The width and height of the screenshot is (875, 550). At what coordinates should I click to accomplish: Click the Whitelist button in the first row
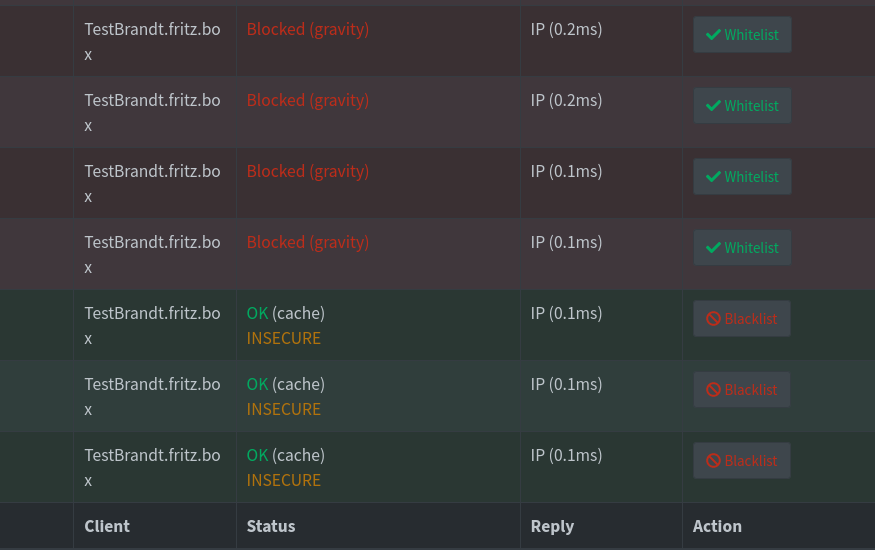coord(742,35)
